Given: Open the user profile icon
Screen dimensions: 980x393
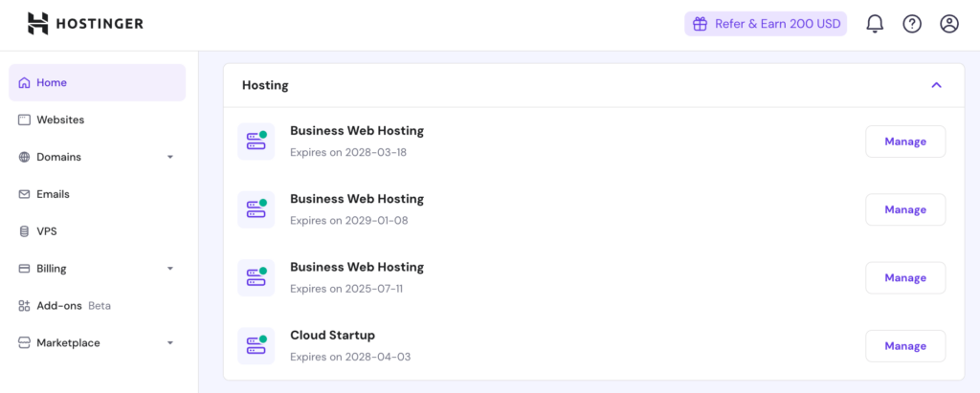Looking at the screenshot, I should pos(949,24).
